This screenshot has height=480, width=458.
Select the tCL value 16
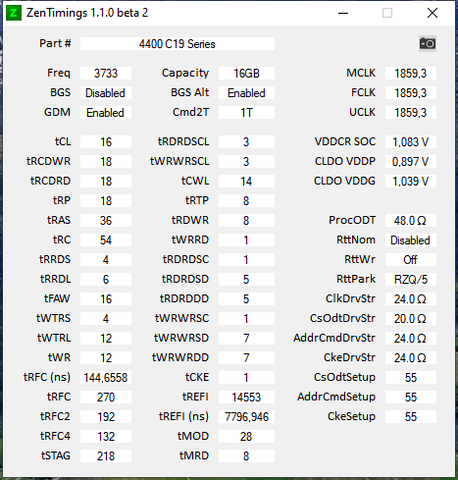(x=106, y=142)
